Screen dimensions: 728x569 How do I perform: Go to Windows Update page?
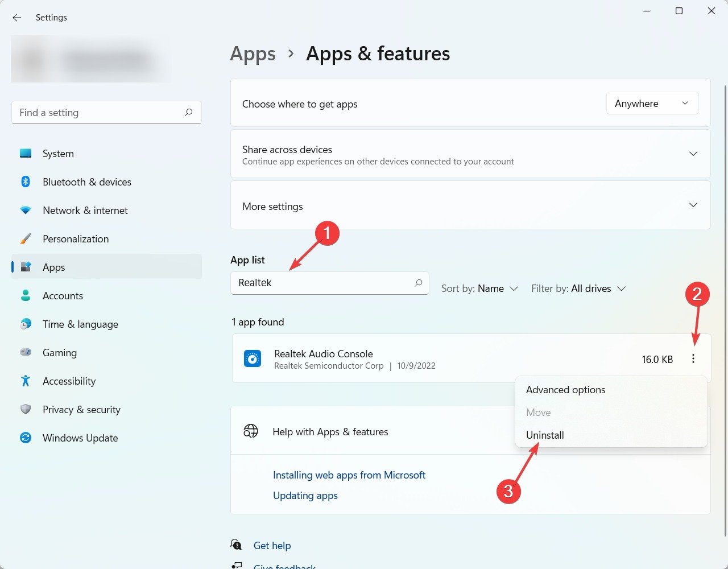coord(106,438)
